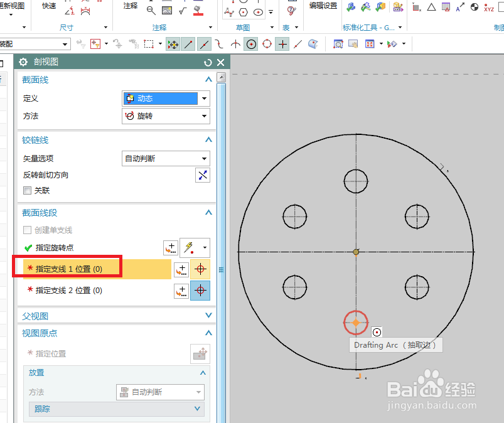
Task: Click the 指定支线 2 位置 target point button
Action: tap(200, 291)
